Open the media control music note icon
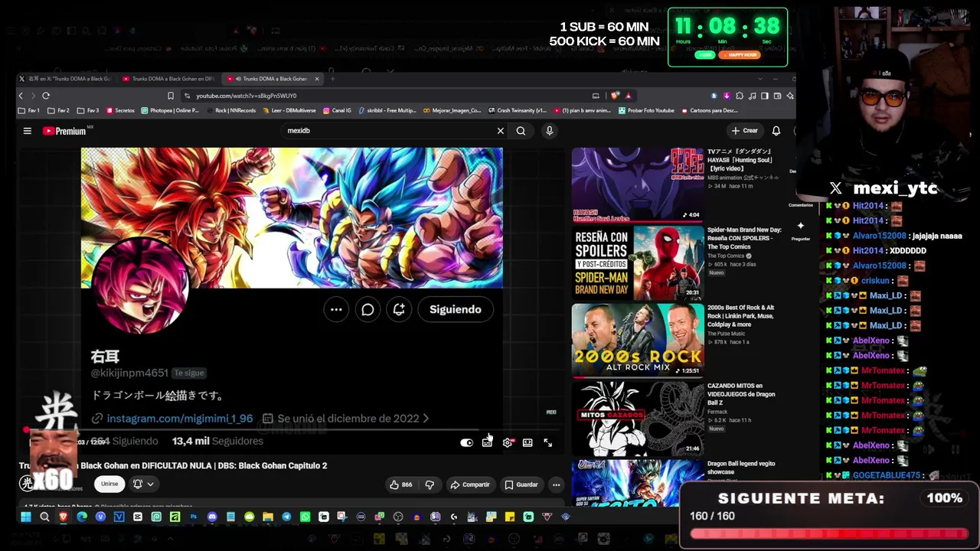980x551 pixels. pyautogui.click(x=753, y=96)
